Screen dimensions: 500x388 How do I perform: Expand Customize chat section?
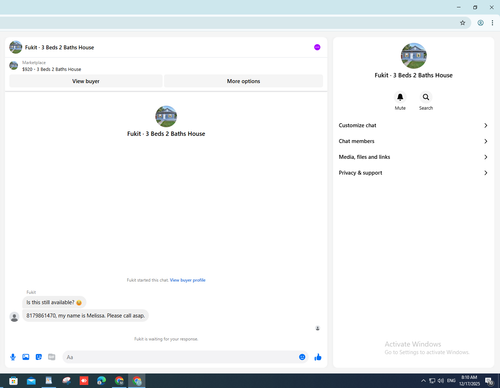point(413,125)
